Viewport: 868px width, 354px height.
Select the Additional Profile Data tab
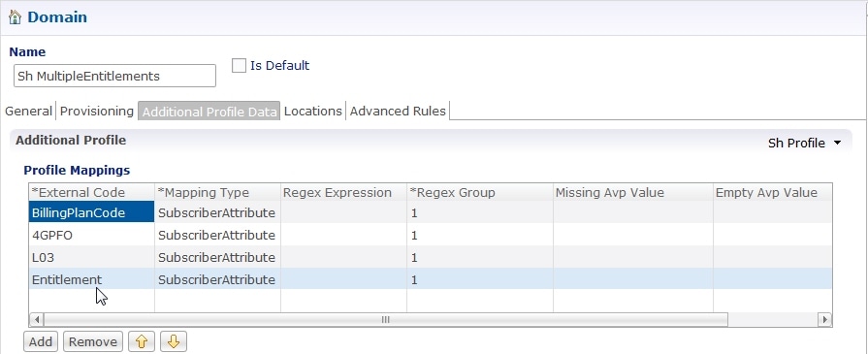(209, 112)
